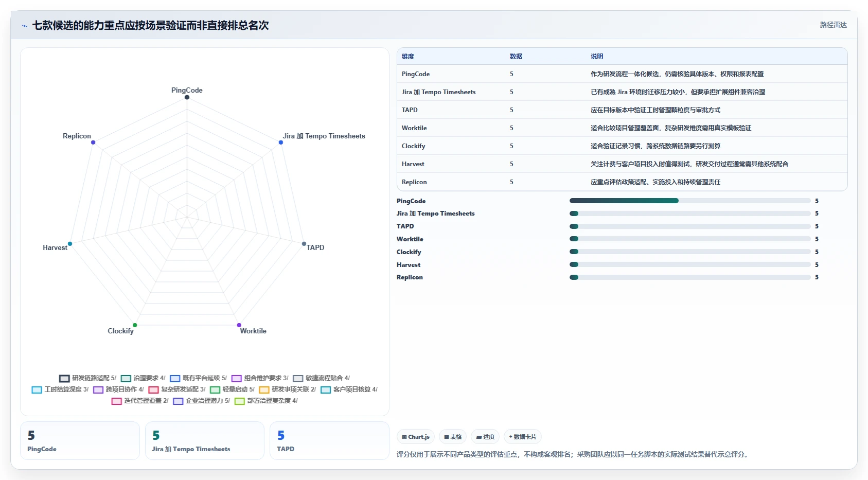Click the header icon beside the title
Viewport: 868px width, 480px height.
coord(24,26)
